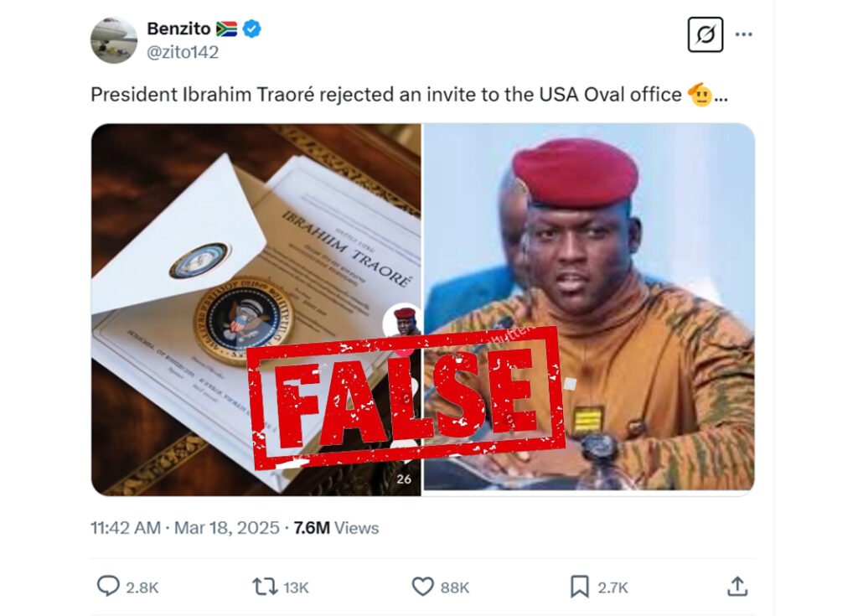Open Benzito's profile avatar
This screenshot has height=616, width=858.
click(114, 40)
